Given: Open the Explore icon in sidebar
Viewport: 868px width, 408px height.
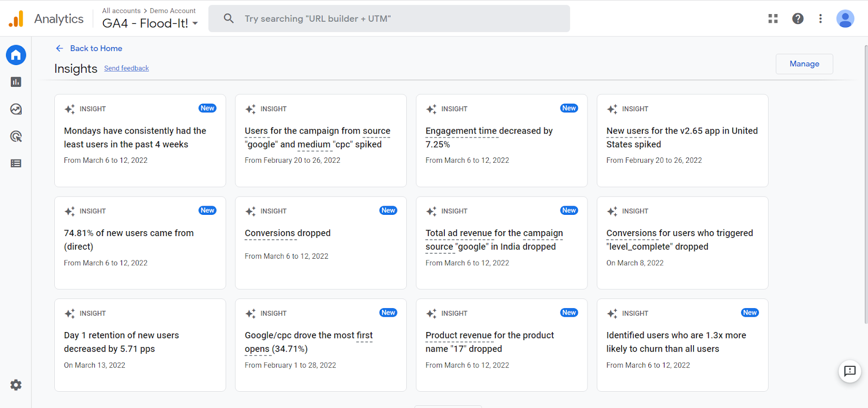Looking at the screenshot, I should (16, 109).
